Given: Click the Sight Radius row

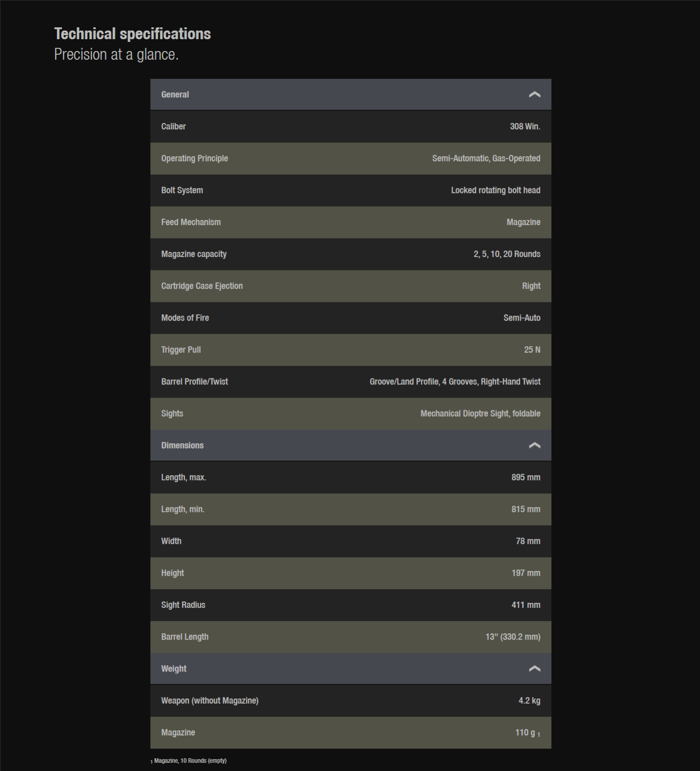Looking at the screenshot, I should click(350, 605).
